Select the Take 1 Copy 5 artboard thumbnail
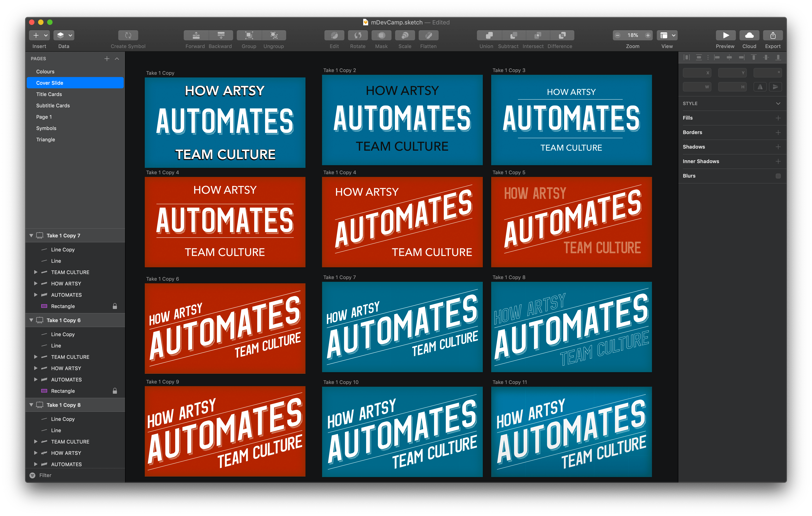The height and width of the screenshot is (516, 812). (571, 222)
